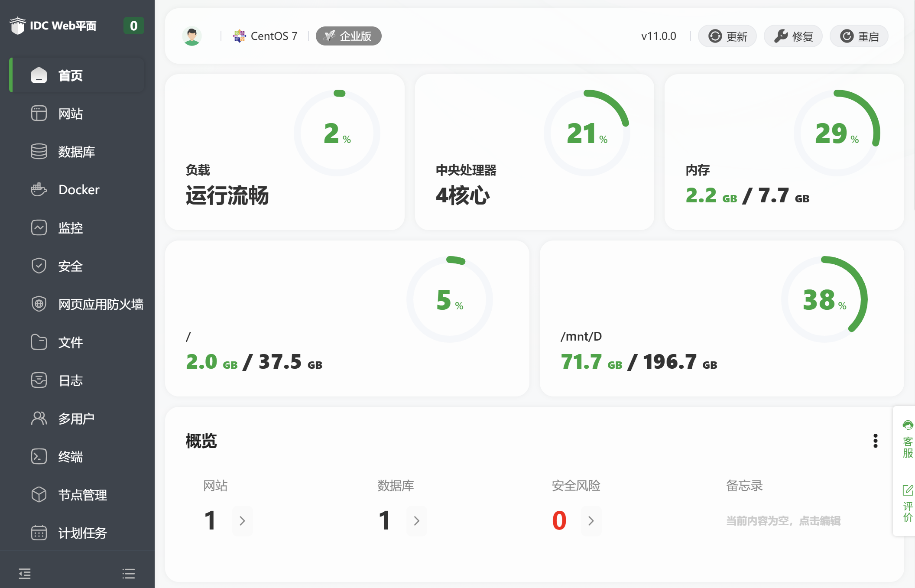Expand 数据库 overview count arrow
Screen dimensions: 915x588
[417, 521]
